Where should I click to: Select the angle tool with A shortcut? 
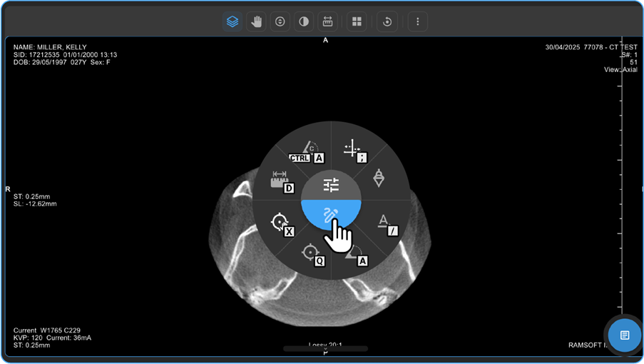tap(356, 253)
